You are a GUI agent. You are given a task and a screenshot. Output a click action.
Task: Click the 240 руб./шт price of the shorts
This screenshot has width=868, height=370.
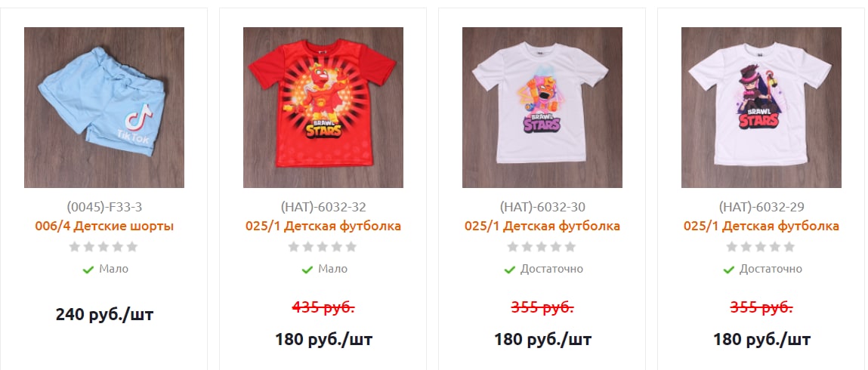pos(104,315)
